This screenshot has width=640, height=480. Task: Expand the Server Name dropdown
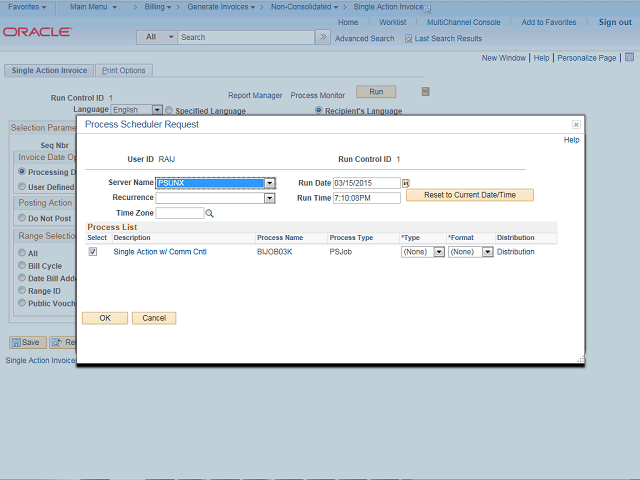[270, 183]
